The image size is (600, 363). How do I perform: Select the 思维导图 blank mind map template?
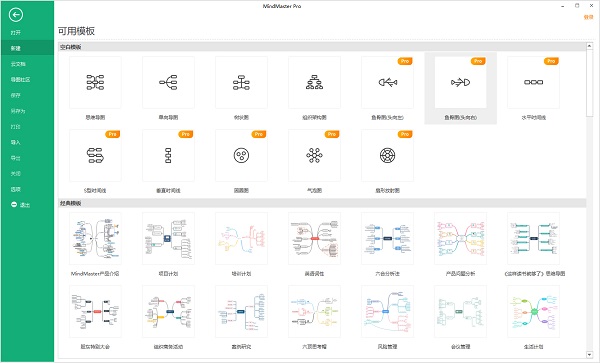95,82
